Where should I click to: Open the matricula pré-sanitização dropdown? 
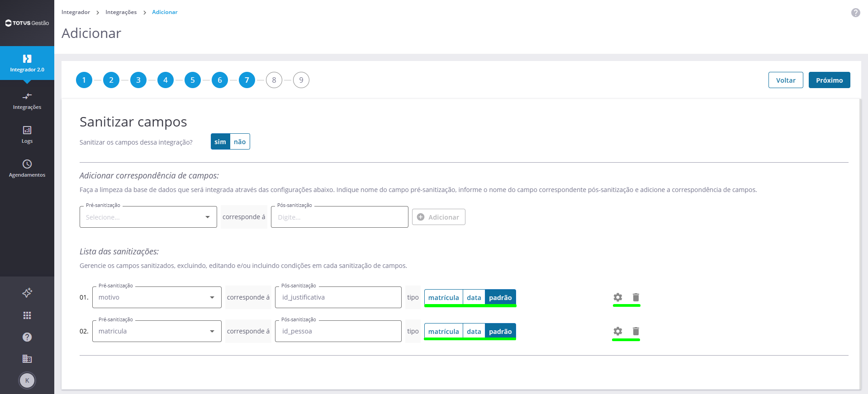[x=157, y=331]
